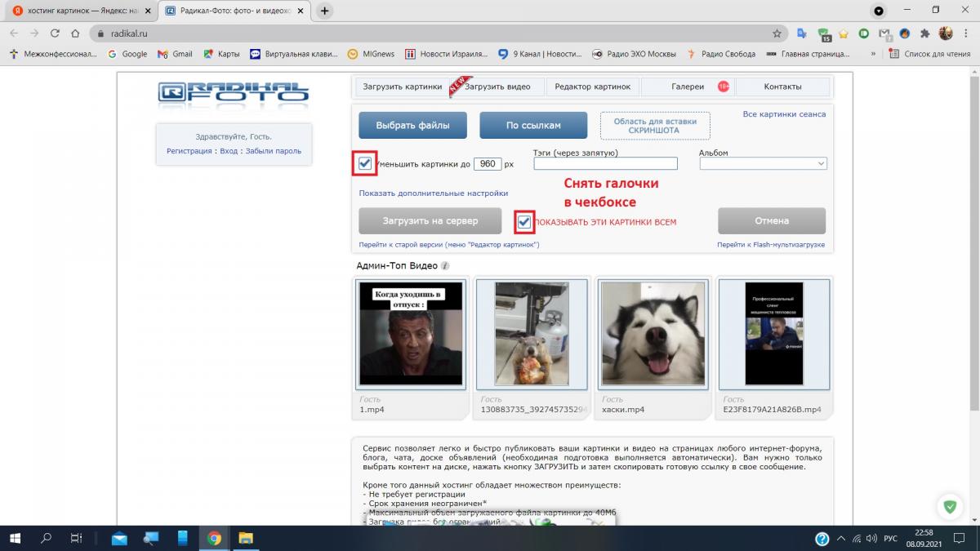The height and width of the screenshot is (551, 980).
Task: Open the Радио ЭХО Москвы bookmark
Action: [634, 54]
